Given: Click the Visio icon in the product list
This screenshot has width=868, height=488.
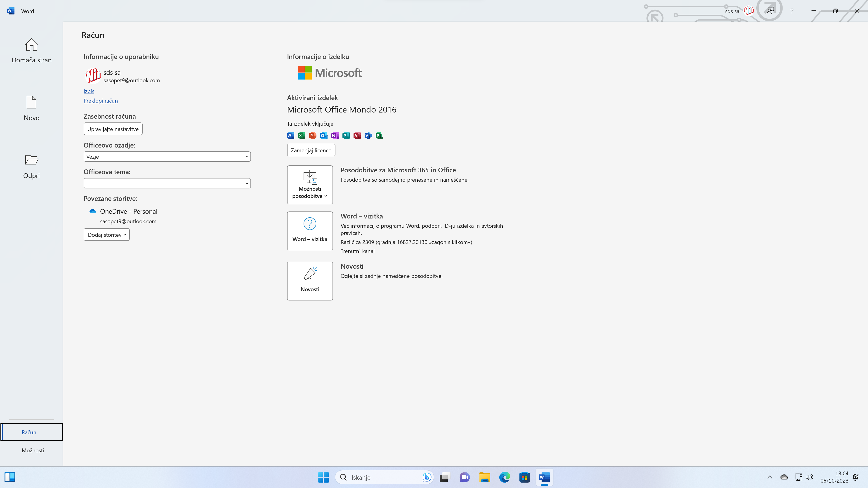Looking at the screenshot, I should tap(368, 136).
